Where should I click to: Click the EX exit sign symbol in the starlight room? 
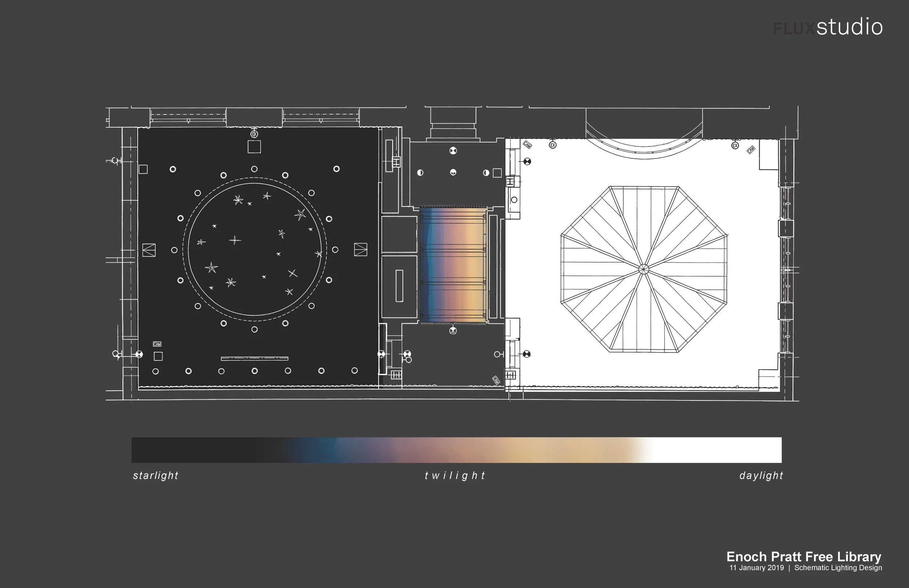[255, 134]
